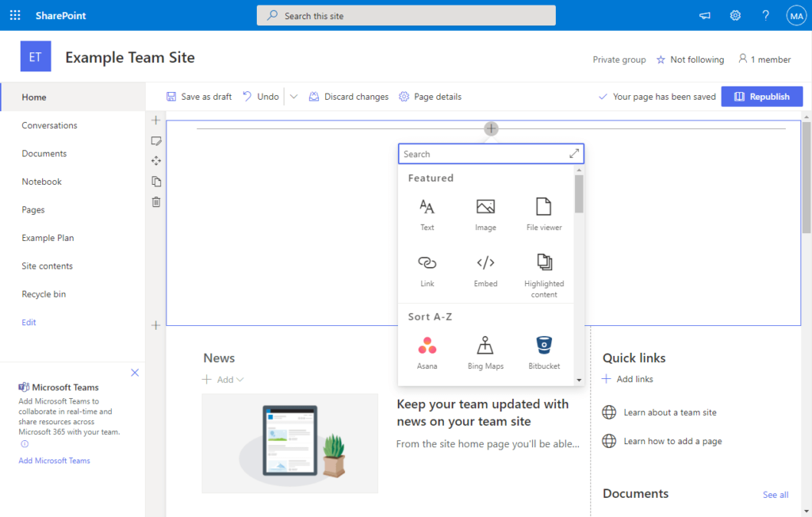Select Home in left navigation
This screenshot has height=517, width=812.
coord(72,97)
